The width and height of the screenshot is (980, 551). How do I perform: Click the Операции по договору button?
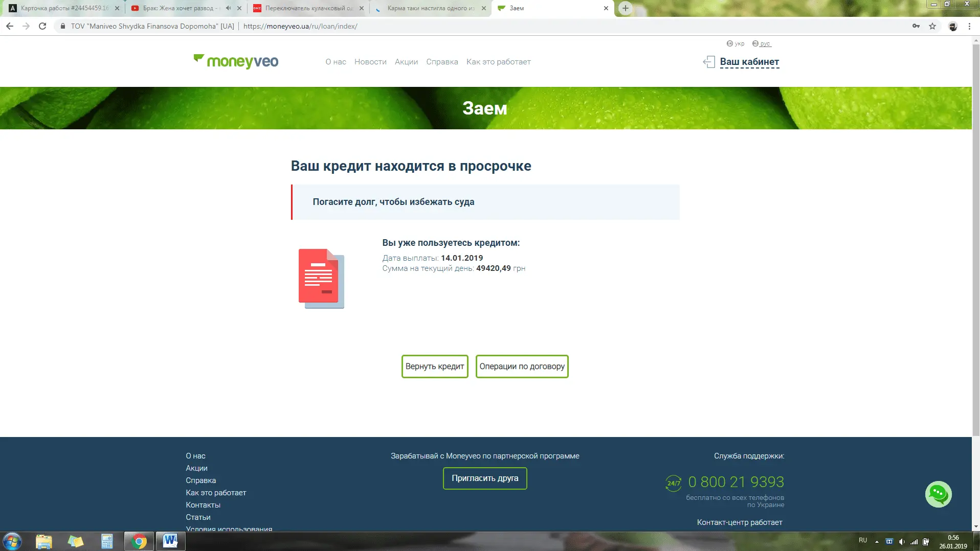pyautogui.click(x=522, y=366)
